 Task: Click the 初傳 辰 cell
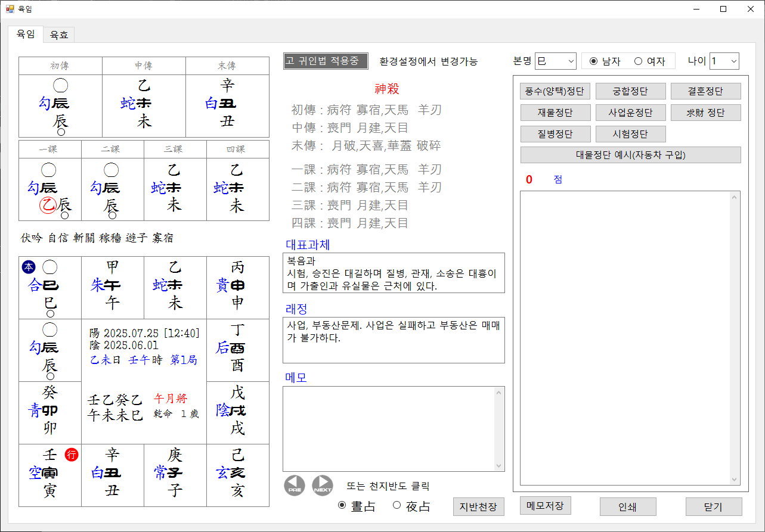pyautogui.click(x=60, y=106)
